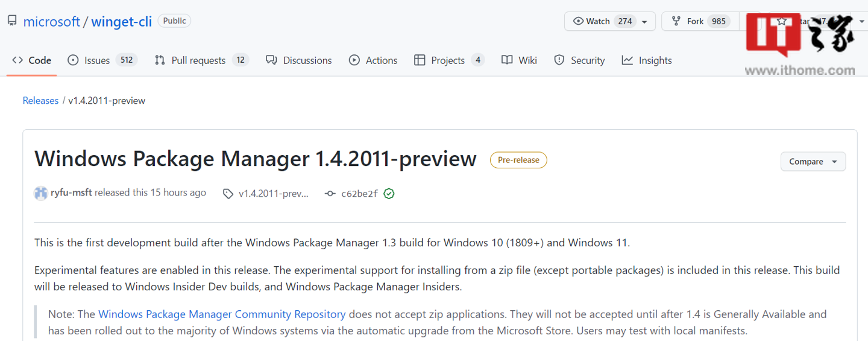
Task: Click the Wiki book icon
Action: click(507, 60)
